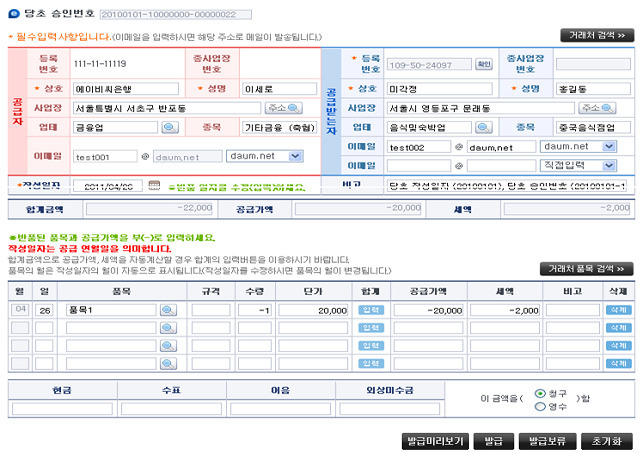
Task: Click recipient 종사업장 번호 field
Action: (593, 64)
